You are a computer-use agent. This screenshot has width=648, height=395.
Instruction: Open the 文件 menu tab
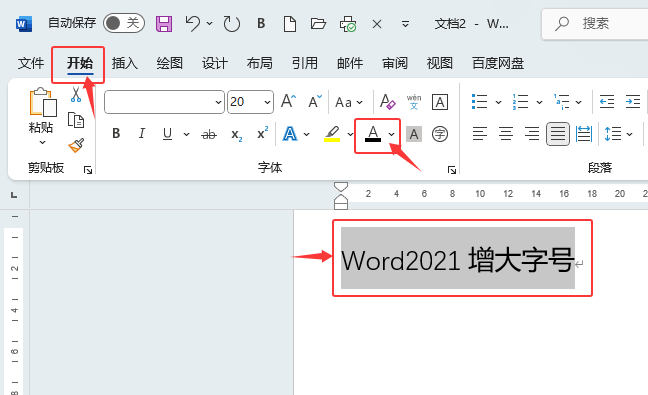(x=31, y=63)
